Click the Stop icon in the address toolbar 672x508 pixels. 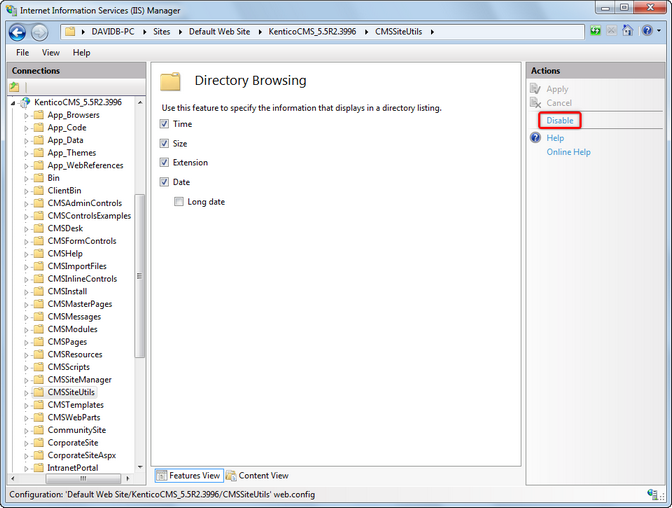coord(612,31)
